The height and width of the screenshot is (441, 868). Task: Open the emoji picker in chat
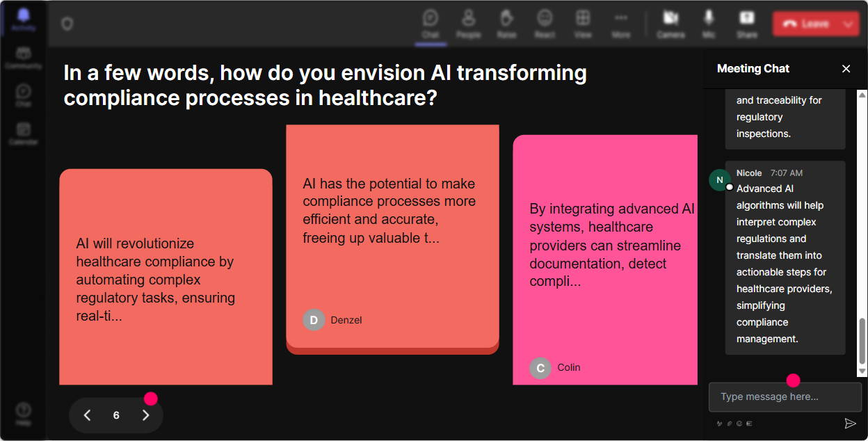(739, 423)
